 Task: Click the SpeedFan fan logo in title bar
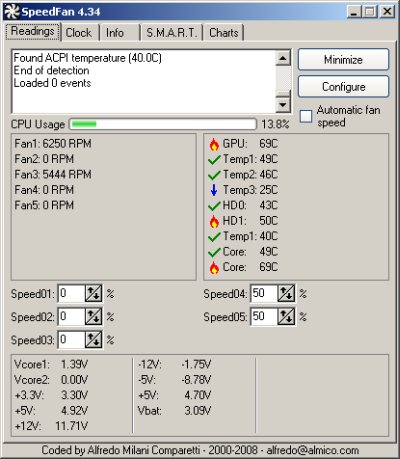tap(12, 12)
